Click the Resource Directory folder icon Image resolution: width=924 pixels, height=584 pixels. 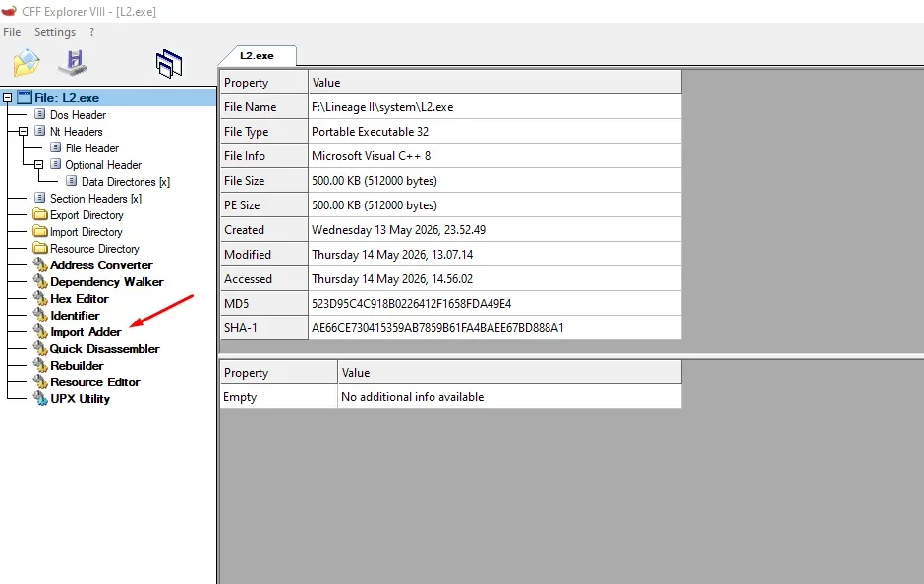40,248
